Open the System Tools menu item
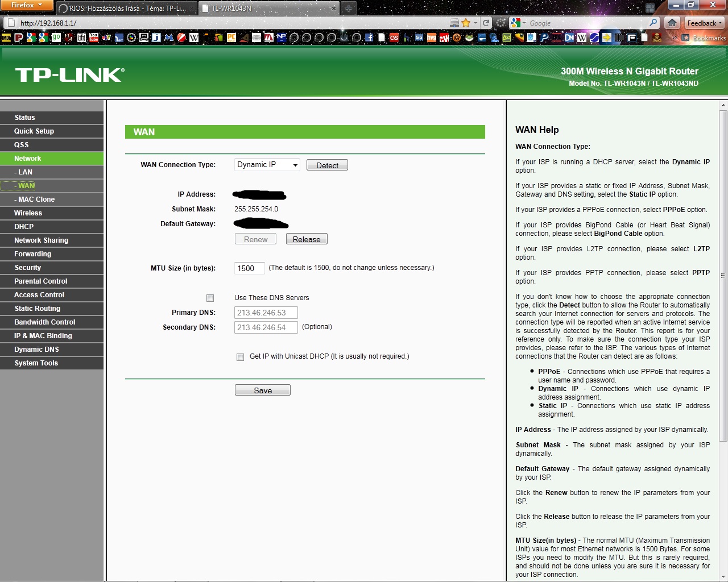This screenshot has width=728, height=582. click(52, 363)
